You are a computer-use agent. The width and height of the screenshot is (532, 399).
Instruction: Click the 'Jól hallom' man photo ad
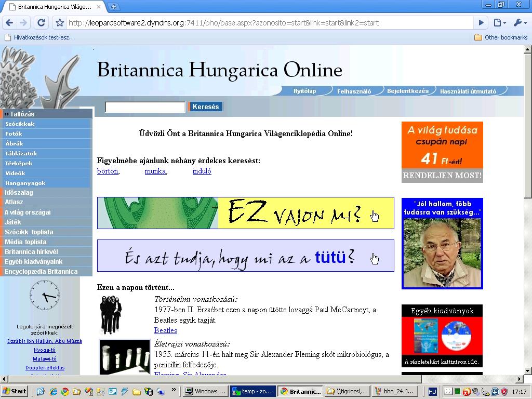tap(442, 244)
